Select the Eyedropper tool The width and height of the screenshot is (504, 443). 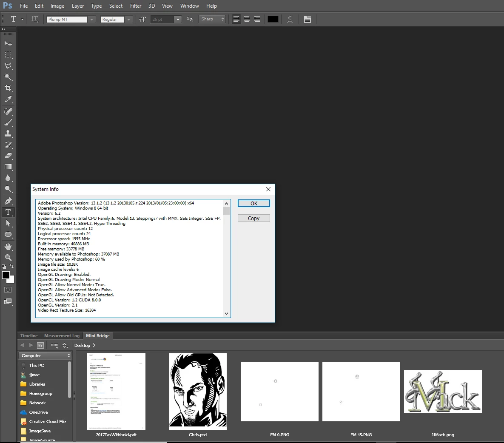pyautogui.click(x=8, y=99)
